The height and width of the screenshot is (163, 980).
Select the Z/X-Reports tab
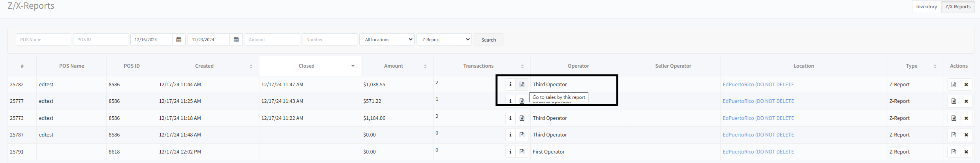(x=958, y=7)
